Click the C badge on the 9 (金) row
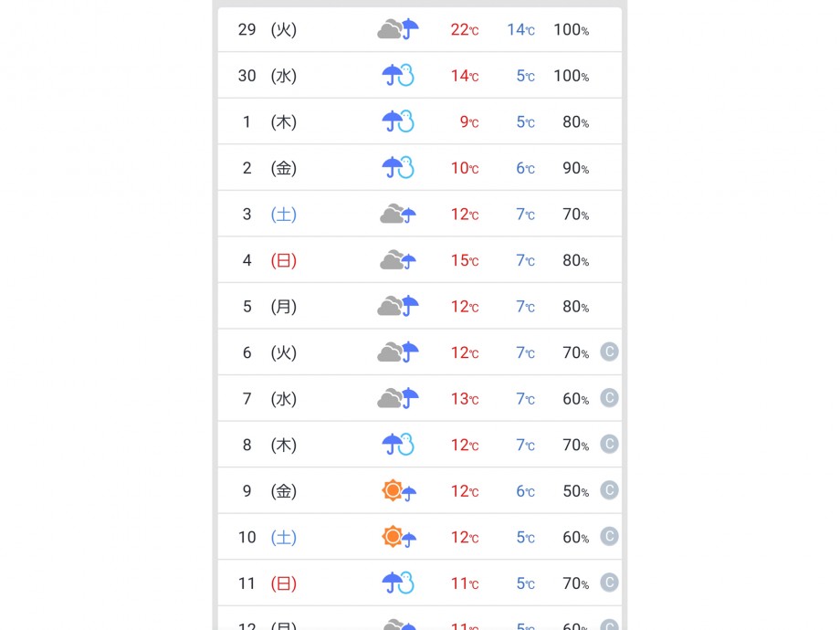840x630 pixels. (x=609, y=490)
